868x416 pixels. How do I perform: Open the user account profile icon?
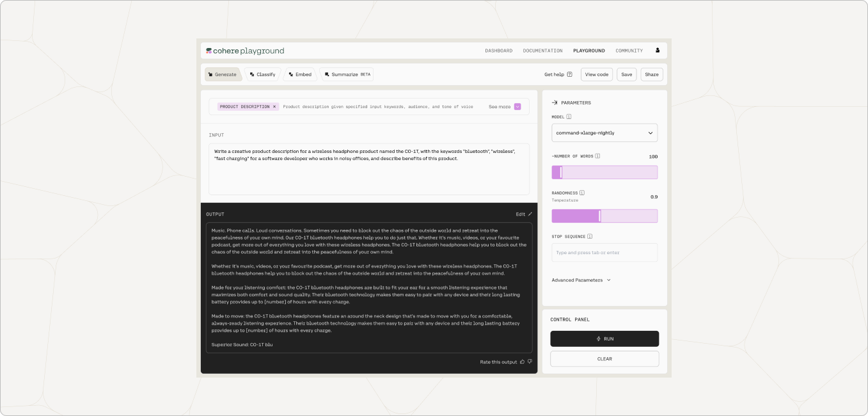(x=658, y=51)
